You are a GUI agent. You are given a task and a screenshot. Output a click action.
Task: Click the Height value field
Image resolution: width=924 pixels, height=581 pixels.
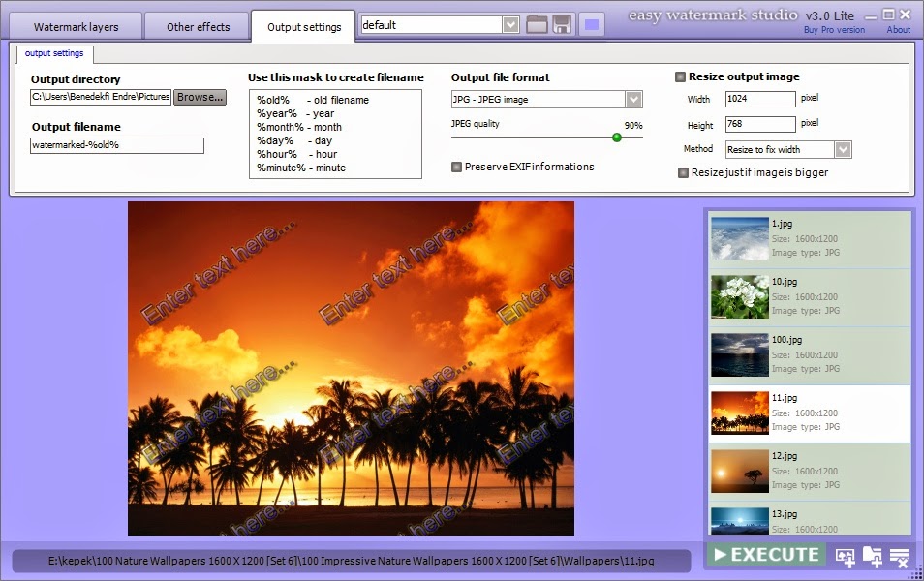click(x=760, y=124)
